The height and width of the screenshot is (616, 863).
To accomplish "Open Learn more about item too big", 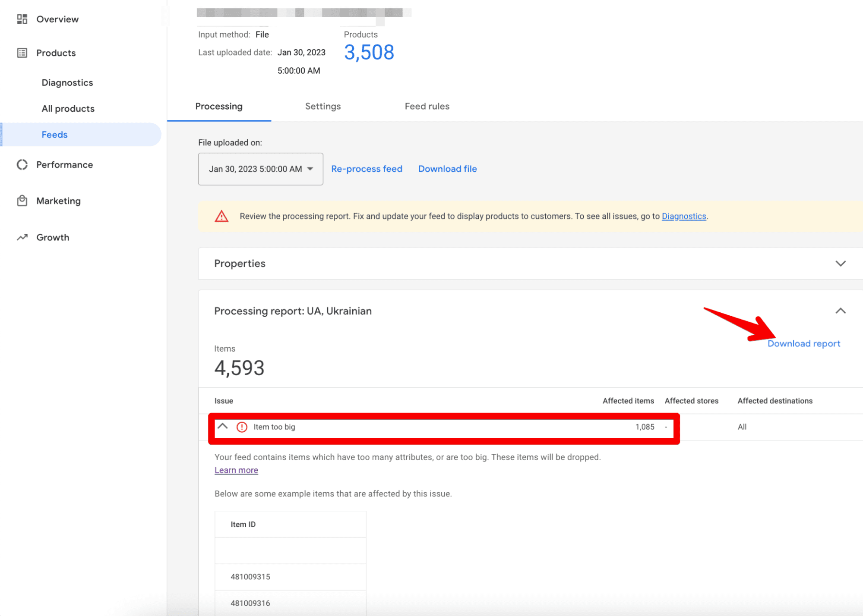I will coord(236,470).
